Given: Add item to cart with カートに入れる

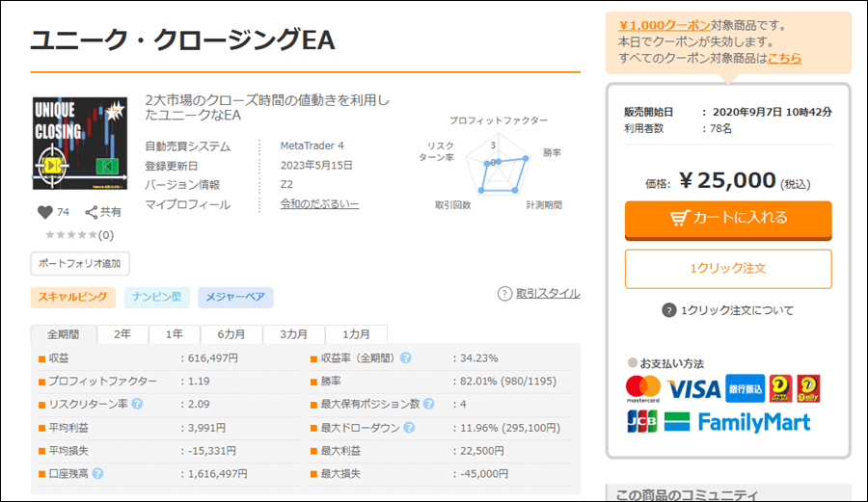Looking at the screenshot, I should click(x=728, y=218).
